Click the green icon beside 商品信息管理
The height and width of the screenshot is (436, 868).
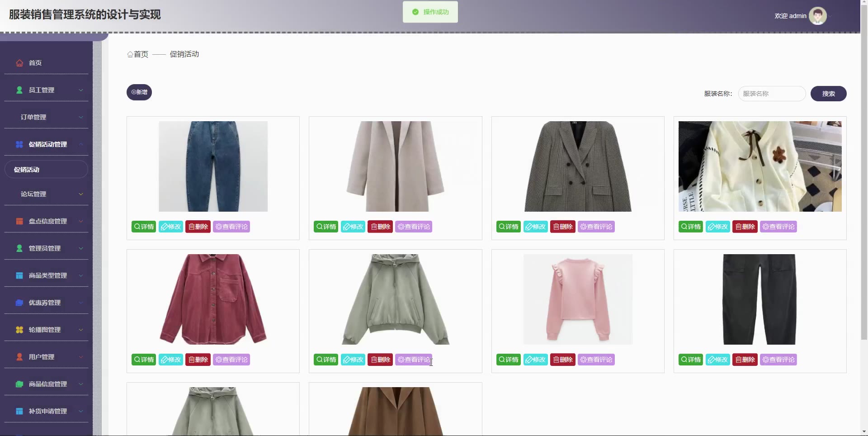(x=19, y=384)
